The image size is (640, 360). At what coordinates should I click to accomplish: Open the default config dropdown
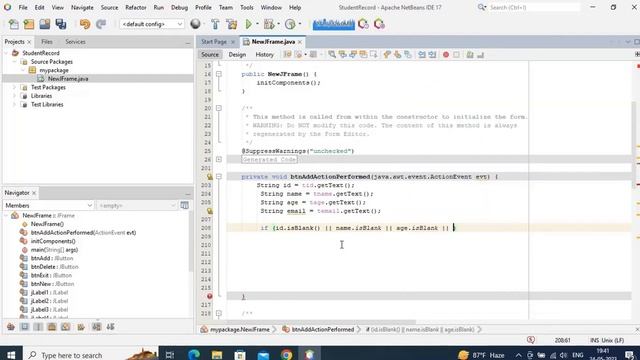(151, 24)
